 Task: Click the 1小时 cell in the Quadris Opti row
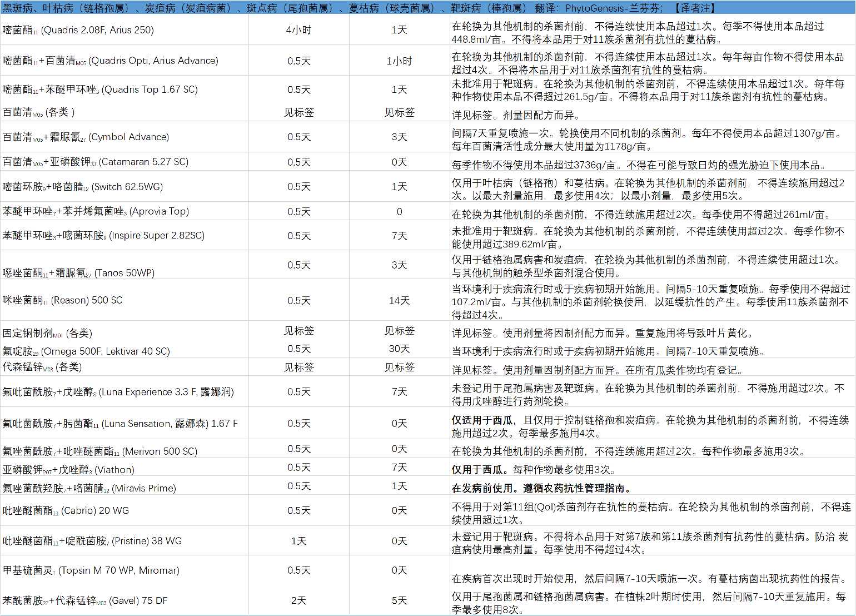coord(399,61)
